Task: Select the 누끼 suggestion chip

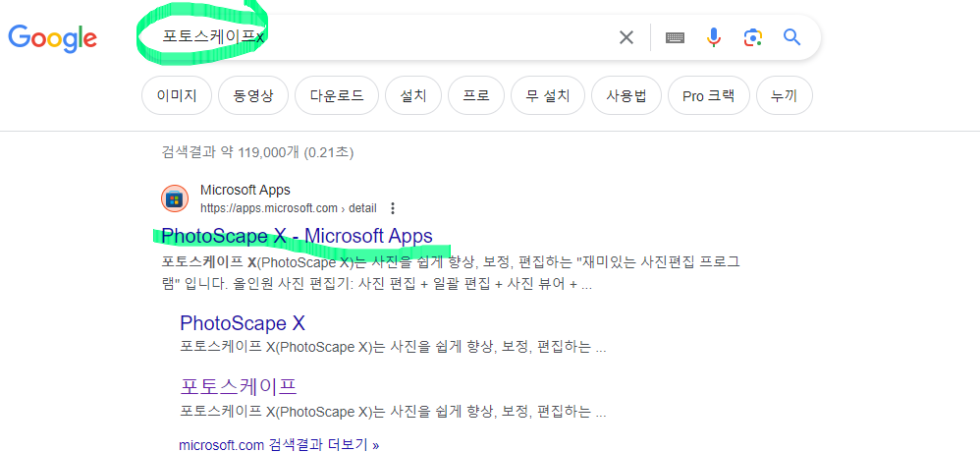Action: coord(785,95)
